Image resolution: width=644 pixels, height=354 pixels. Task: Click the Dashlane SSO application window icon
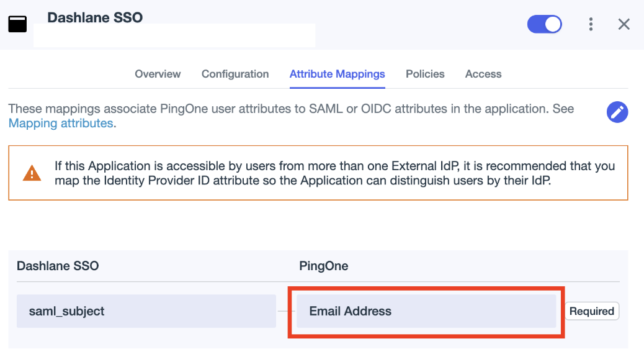[x=17, y=24]
